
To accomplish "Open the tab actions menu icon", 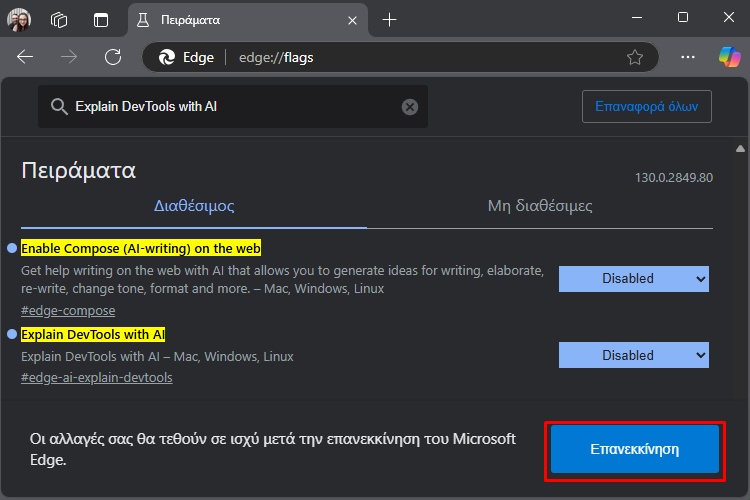I will click(101, 20).
